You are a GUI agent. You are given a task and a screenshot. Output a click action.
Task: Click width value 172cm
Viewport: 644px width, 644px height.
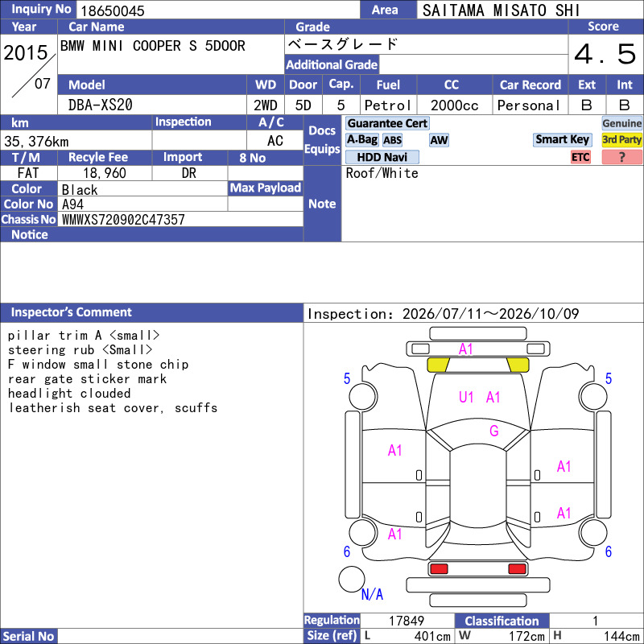click(527, 636)
